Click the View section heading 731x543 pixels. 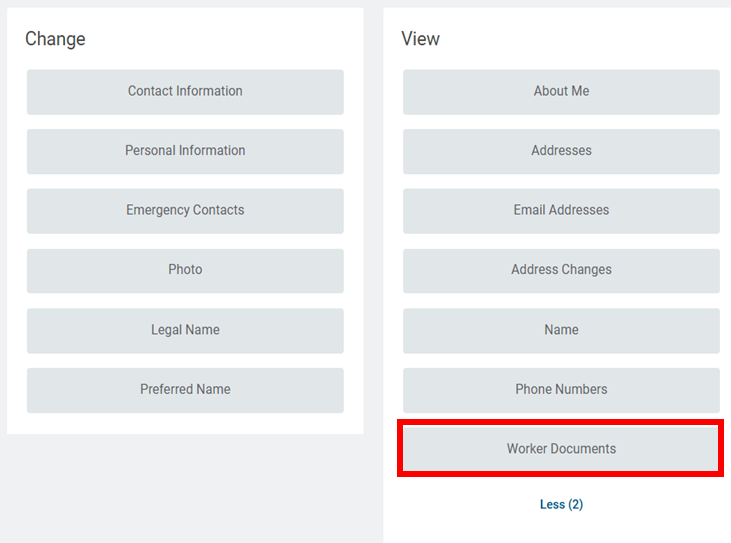(420, 39)
